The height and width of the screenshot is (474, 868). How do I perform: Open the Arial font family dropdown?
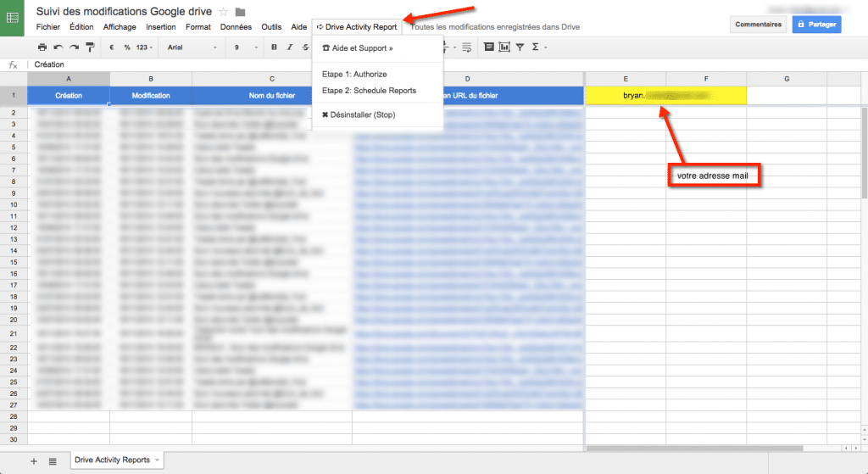(x=192, y=47)
